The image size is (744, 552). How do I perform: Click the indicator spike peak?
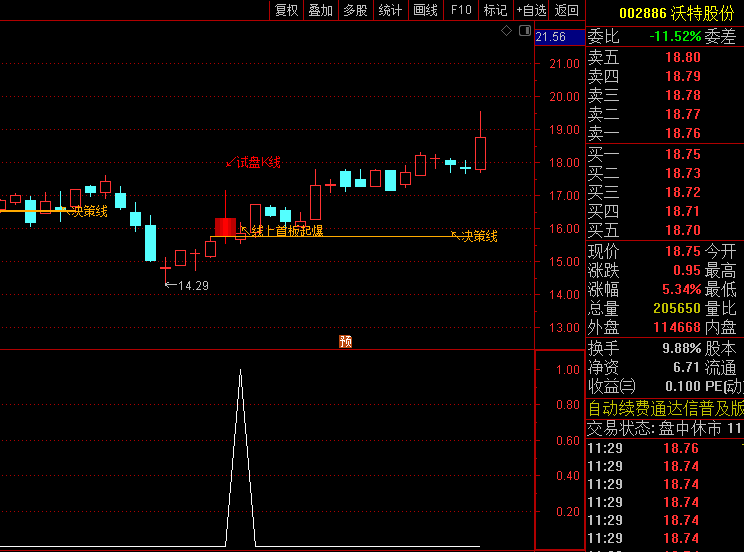click(241, 370)
